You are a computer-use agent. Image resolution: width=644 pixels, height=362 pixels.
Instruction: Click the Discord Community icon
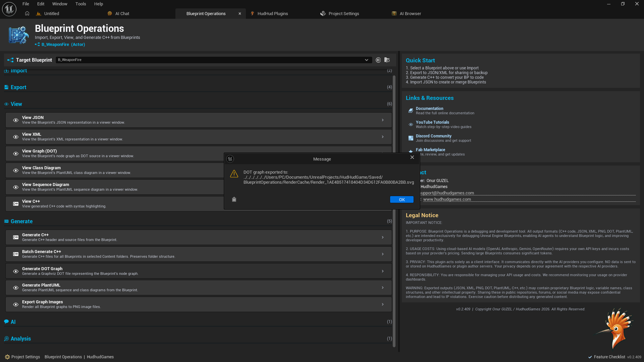411,138
